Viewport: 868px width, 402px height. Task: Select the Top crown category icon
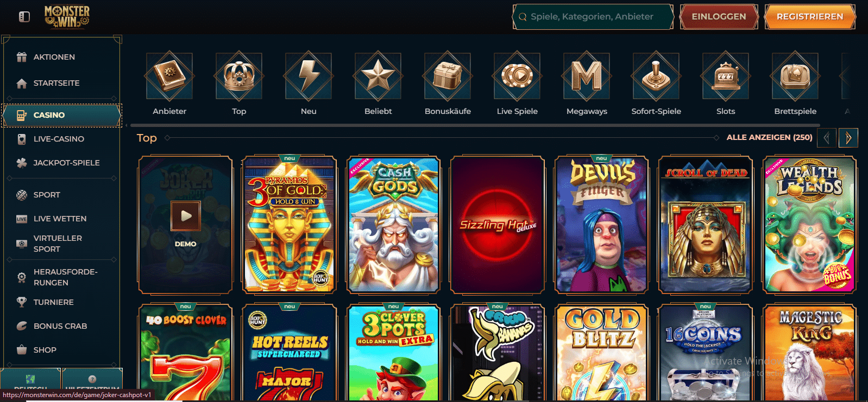pos(239,76)
